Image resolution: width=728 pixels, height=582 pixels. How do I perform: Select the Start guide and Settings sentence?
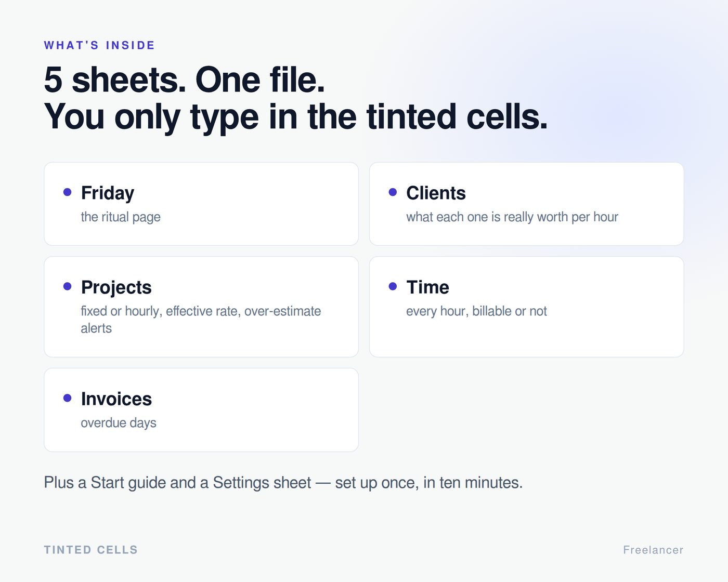283,483
